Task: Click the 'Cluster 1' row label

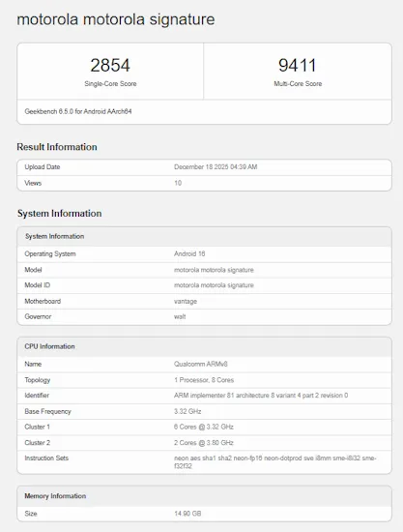Action: point(38,427)
